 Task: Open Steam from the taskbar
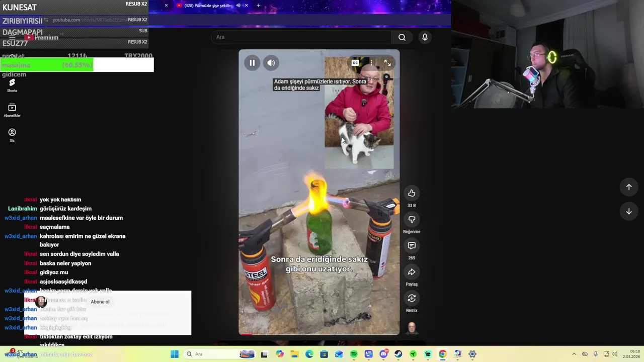(x=398, y=354)
